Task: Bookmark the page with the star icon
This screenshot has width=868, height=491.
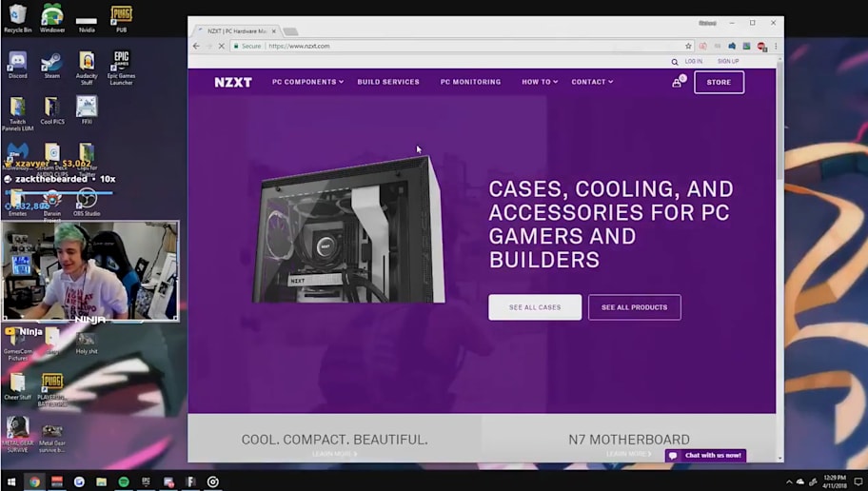Action: click(x=688, y=46)
